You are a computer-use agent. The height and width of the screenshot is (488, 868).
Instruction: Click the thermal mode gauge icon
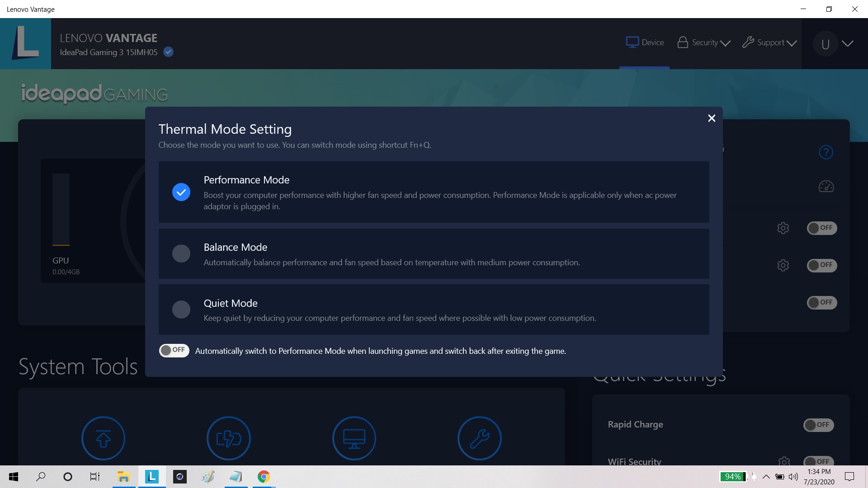[x=826, y=186]
